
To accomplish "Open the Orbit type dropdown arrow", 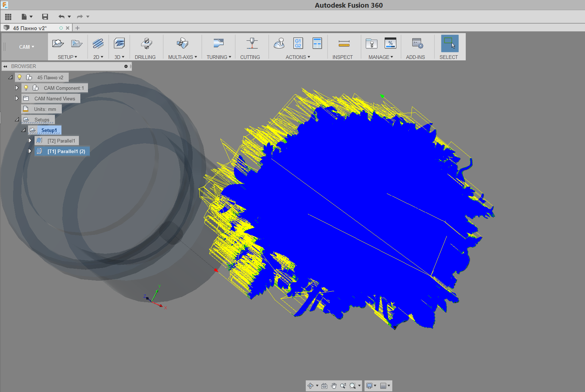I will point(317,386).
